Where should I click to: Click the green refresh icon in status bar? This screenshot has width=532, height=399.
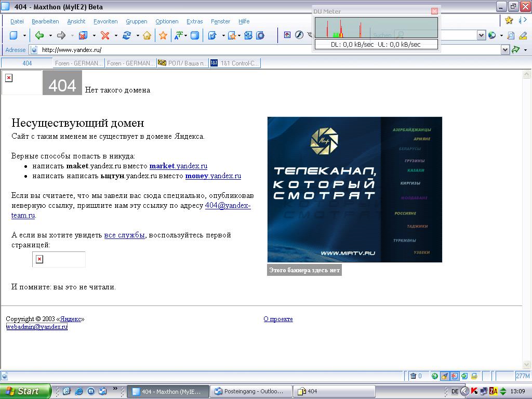pos(464,376)
